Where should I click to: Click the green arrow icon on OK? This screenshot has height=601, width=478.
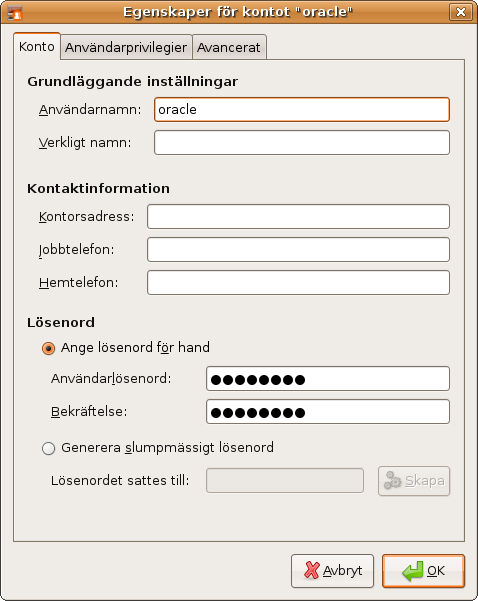click(x=412, y=571)
